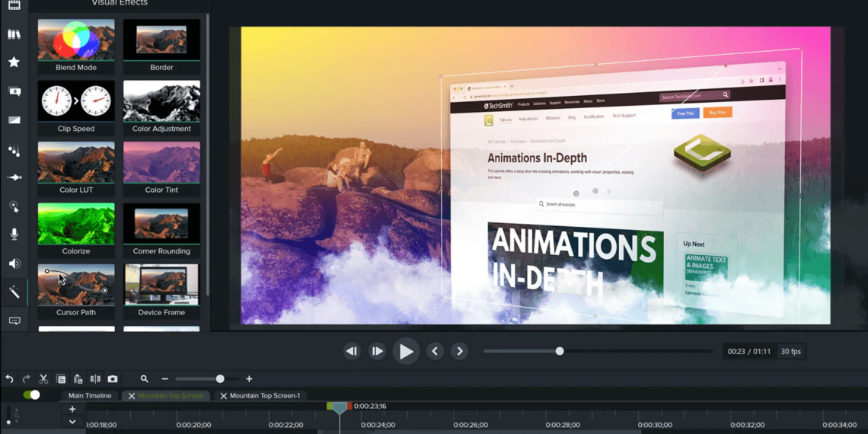Click the timeline playhead at 0:00:23;16
The image size is (868, 434).
click(x=340, y=408)
